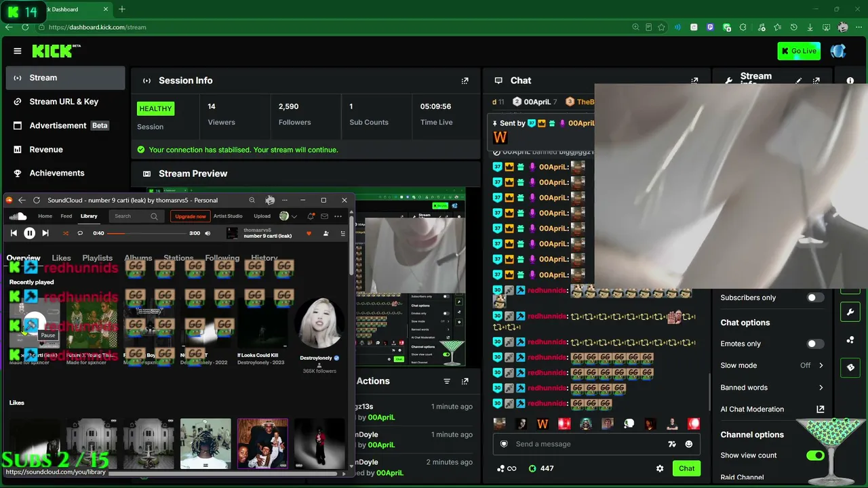Click Upgrade now in SoundCloud
This screenshot has height=488, width=868.
191,216
